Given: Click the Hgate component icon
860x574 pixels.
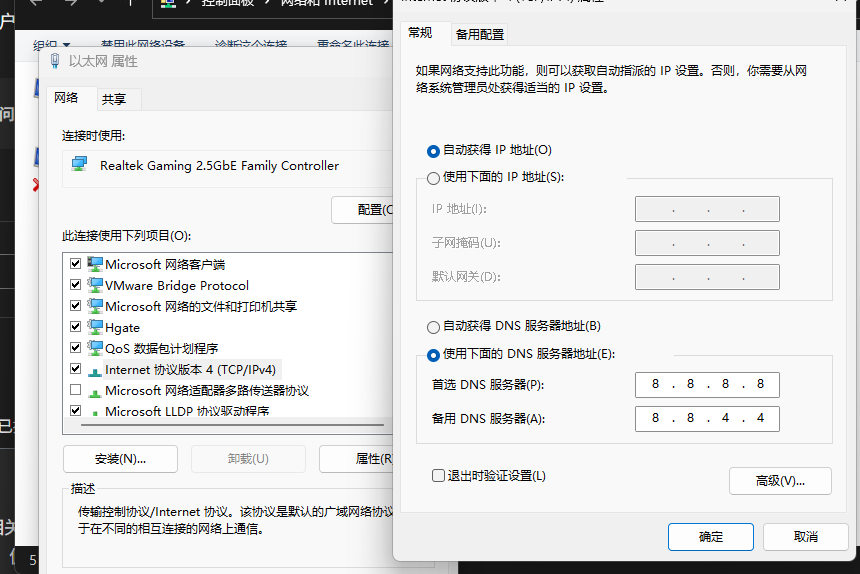Looking at the screenshot, I should coord(95,327).
